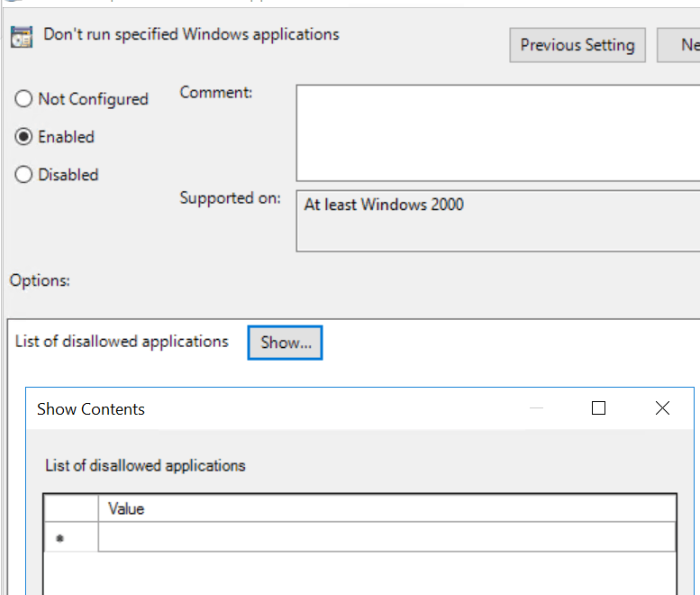The width and height of the screenshot is (700, 595).
Task: Click the empty Value cell in the new row
Action: click(x=386, y=536)
